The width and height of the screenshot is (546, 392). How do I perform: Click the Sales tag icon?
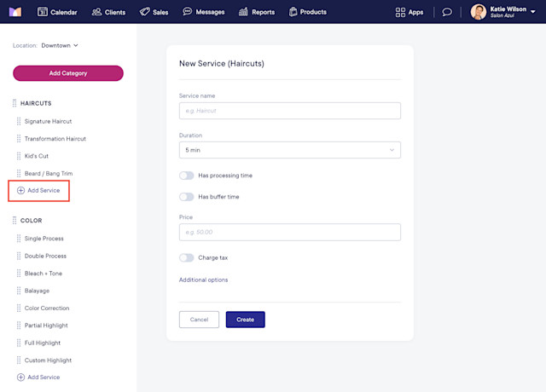(x=144, y=12)
